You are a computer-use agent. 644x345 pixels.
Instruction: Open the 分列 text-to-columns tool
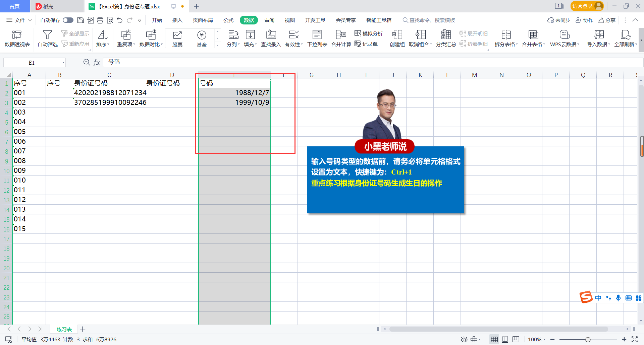click(233, 38)
